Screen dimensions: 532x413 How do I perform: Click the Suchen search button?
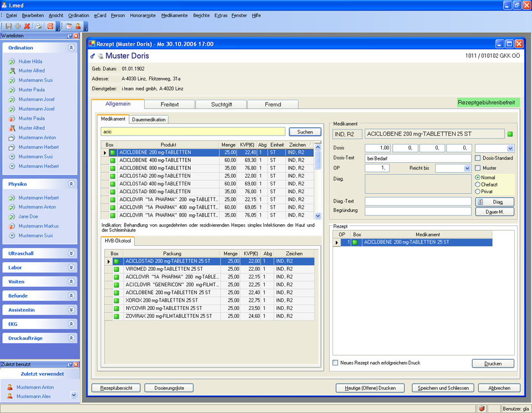pos(305,132)
